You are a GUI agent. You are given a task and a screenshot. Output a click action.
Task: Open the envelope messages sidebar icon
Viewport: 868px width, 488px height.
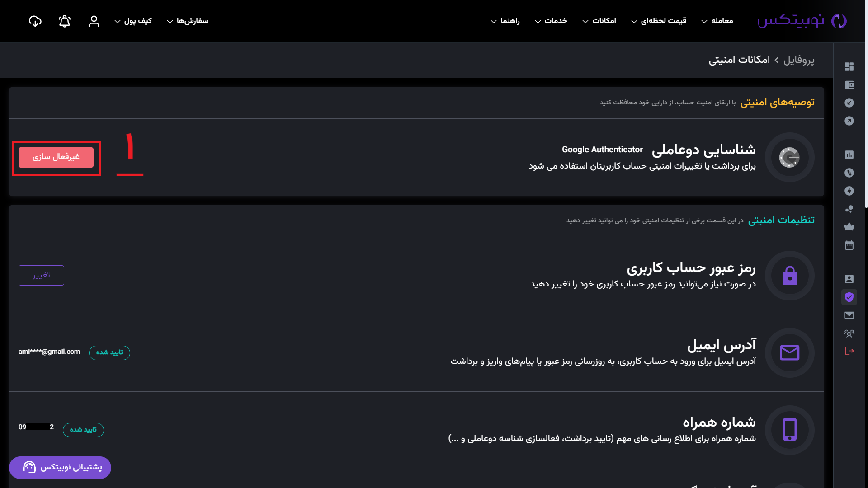click(849, 315)
